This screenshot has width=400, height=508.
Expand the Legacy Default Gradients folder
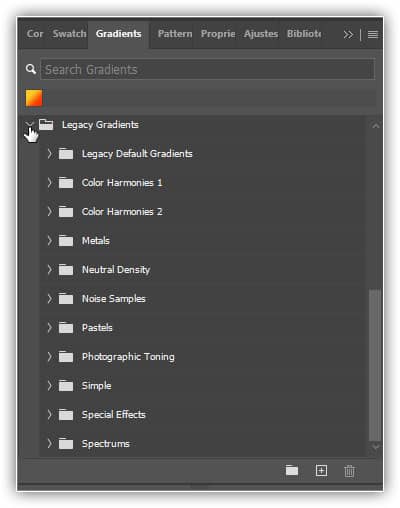pyautogui.click(x=49, y=154)
